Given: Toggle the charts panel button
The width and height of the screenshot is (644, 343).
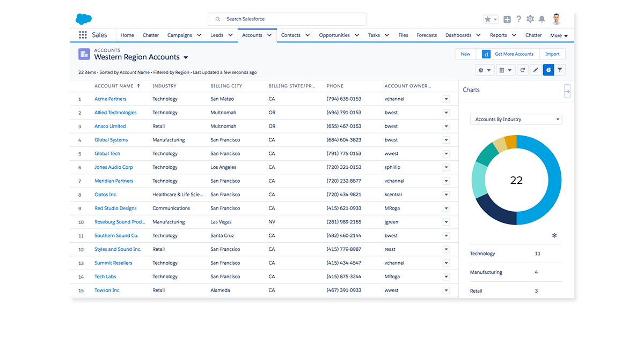Looking at the screenshot, I should click(x=548, y=70).
